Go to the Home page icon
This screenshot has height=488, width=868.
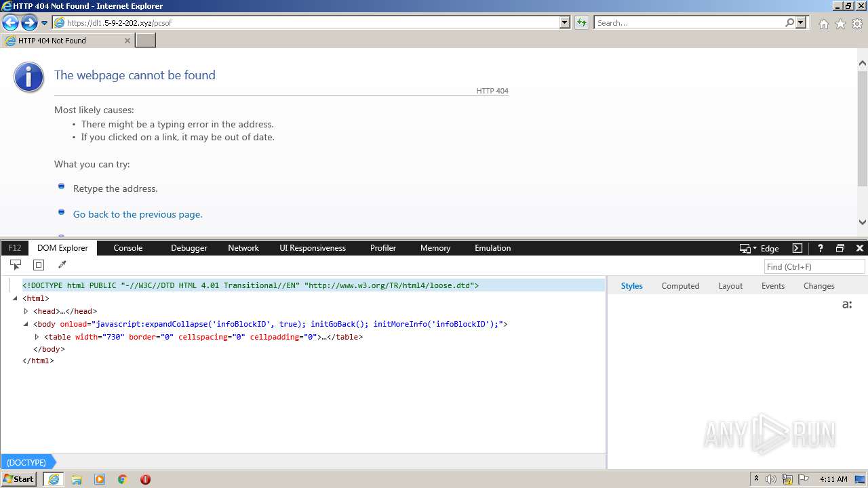coord(823,24)
